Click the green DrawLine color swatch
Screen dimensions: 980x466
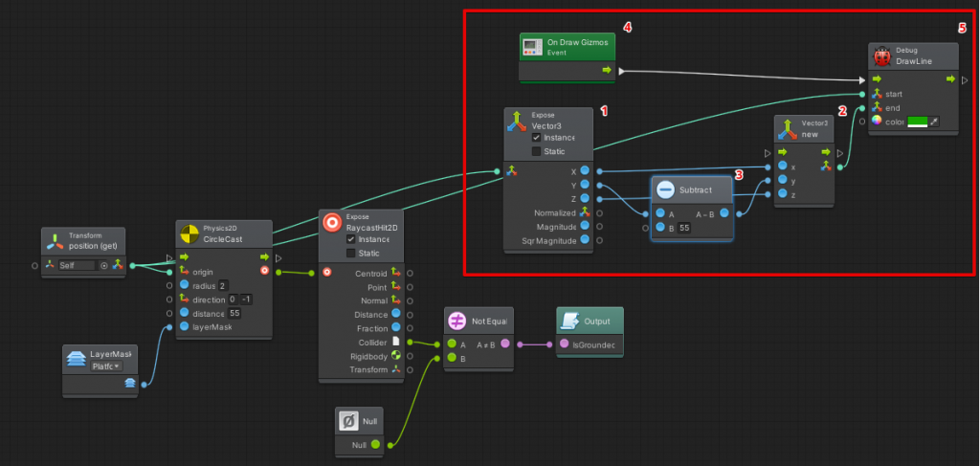(x=917, y=121)
